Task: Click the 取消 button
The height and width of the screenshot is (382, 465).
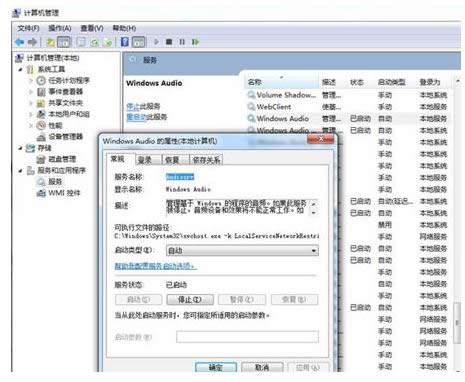Action: (262, 367)
